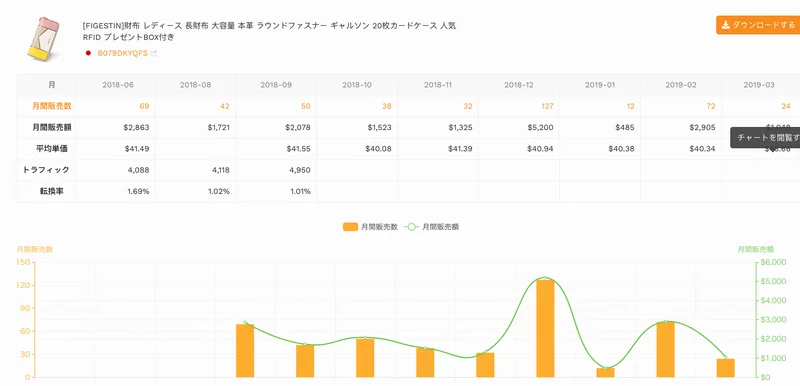800x386 pixels.
Task: Open external link icon beside ASIN
Action: tap(154, 53)
